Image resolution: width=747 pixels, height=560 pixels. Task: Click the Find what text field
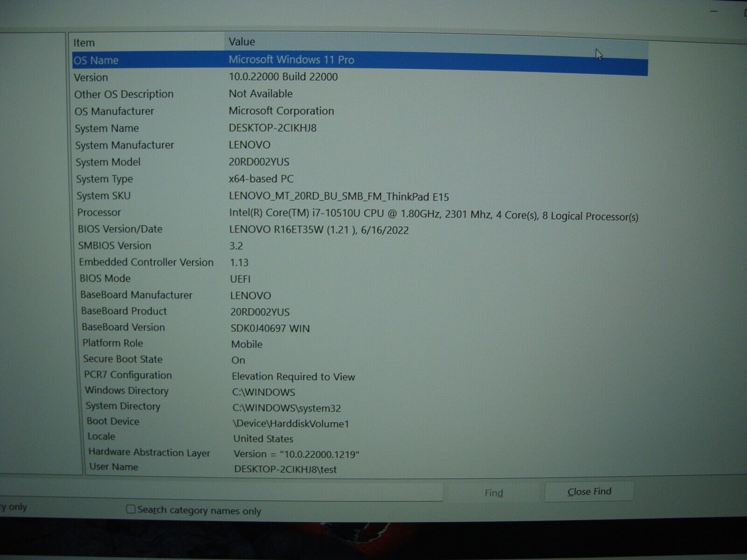click(221, 492)
